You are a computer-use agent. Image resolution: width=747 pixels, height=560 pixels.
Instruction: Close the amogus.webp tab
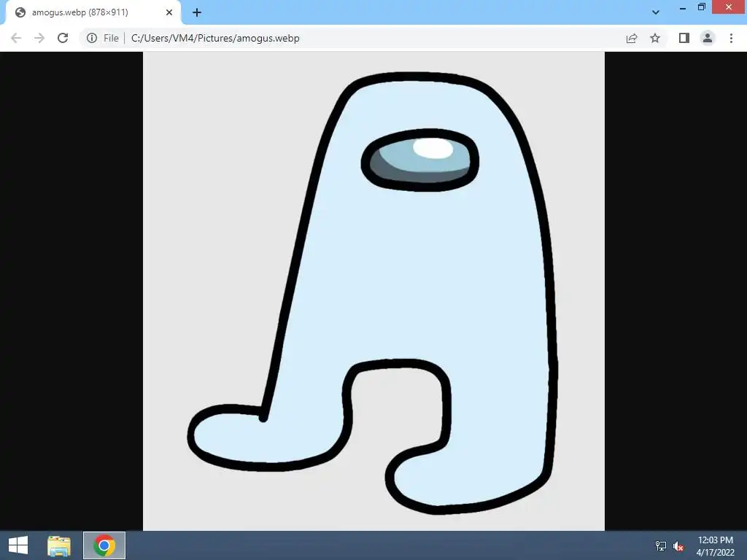click(169, 12)
